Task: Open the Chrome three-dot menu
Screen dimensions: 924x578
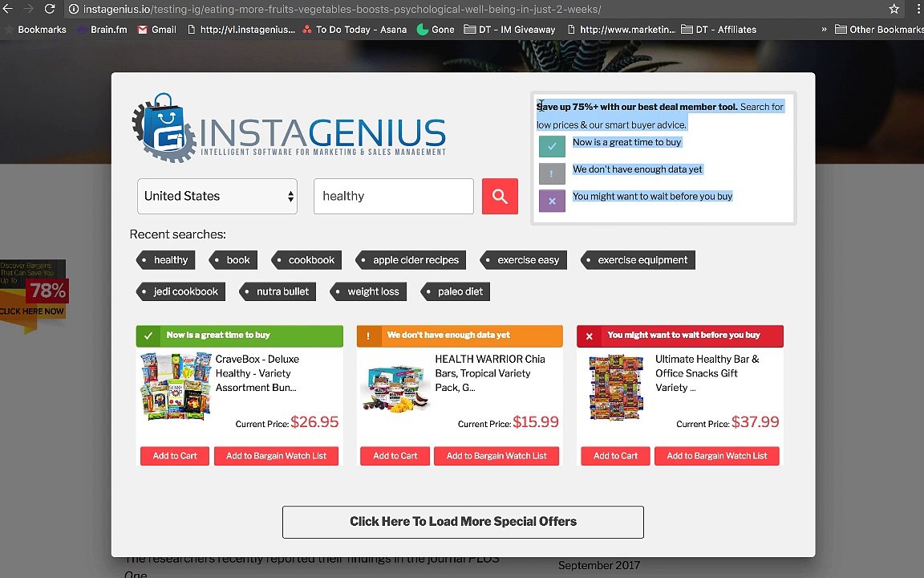Action: [x=918, y=9]
